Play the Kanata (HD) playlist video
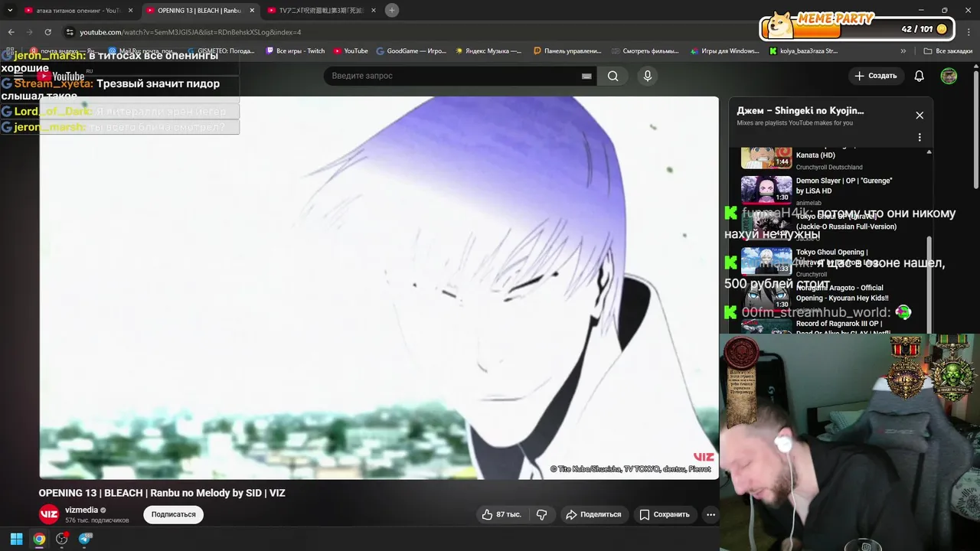The height and width of the screenshot is (551, 980). 831,157
